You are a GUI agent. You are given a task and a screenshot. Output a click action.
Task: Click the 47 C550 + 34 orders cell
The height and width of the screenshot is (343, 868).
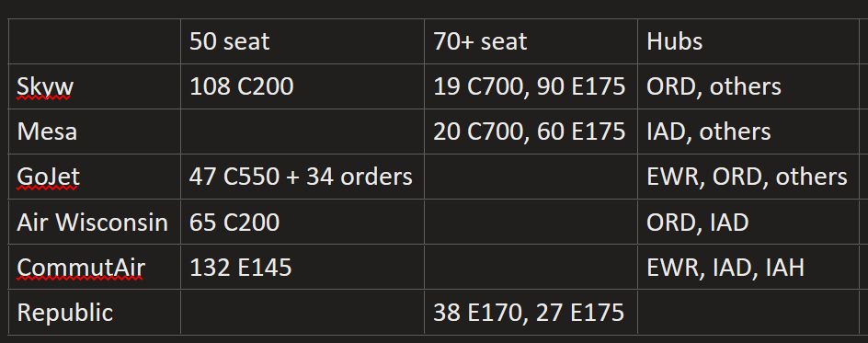click(303, 177)
